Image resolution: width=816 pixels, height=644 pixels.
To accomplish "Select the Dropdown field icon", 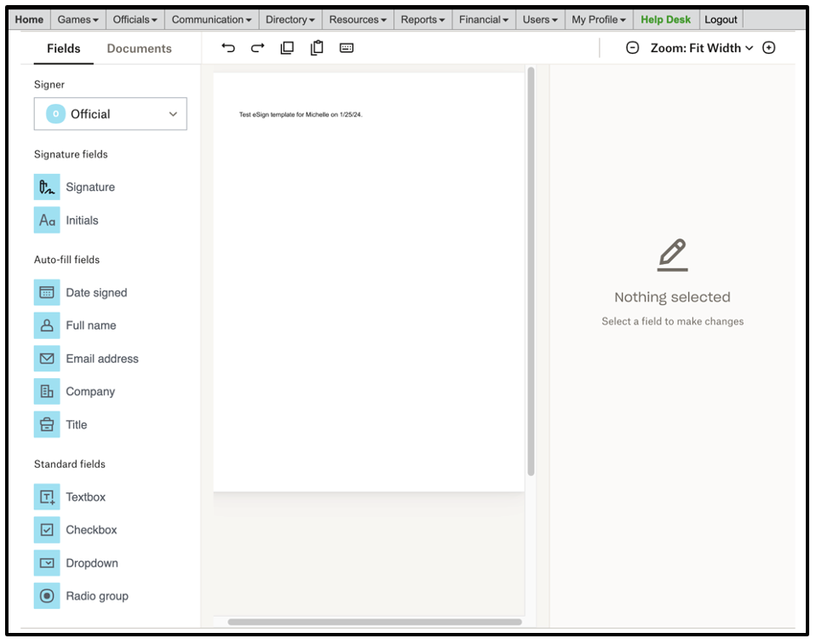I will (x=47, y=563).
